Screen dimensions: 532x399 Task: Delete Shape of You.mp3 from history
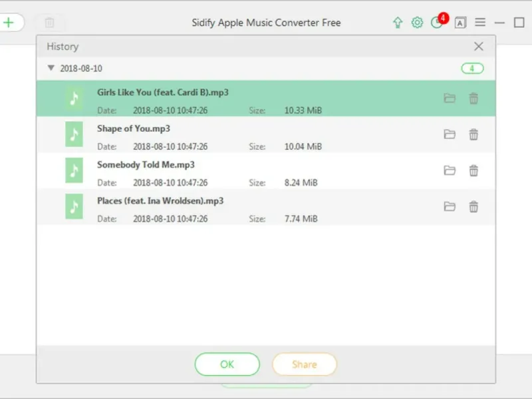(x=473, y=134)
